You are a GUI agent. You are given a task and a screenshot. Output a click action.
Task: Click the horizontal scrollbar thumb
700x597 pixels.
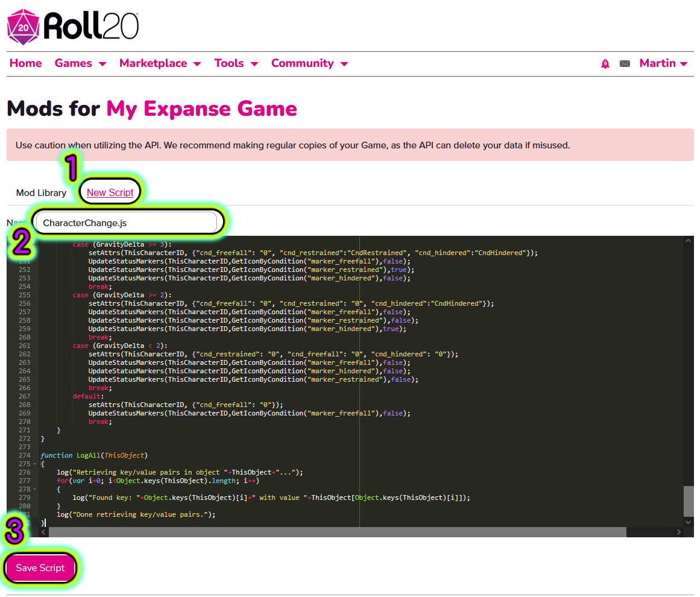tap(337, 532)
